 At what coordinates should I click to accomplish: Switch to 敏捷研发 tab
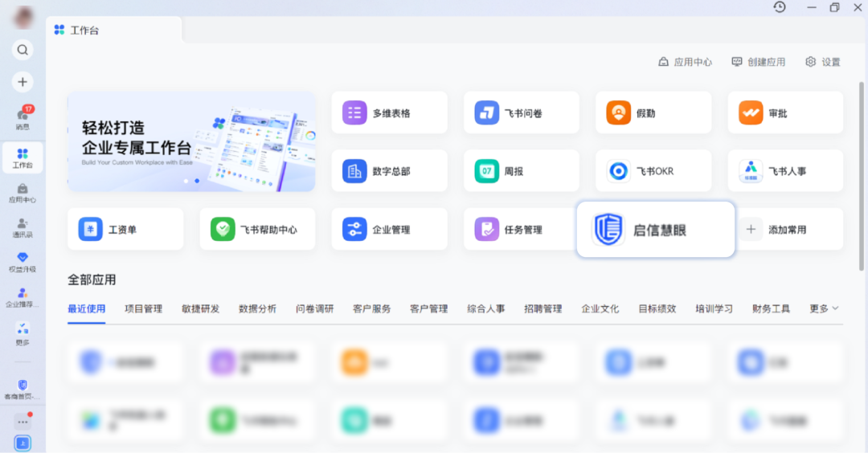(200, 308)
